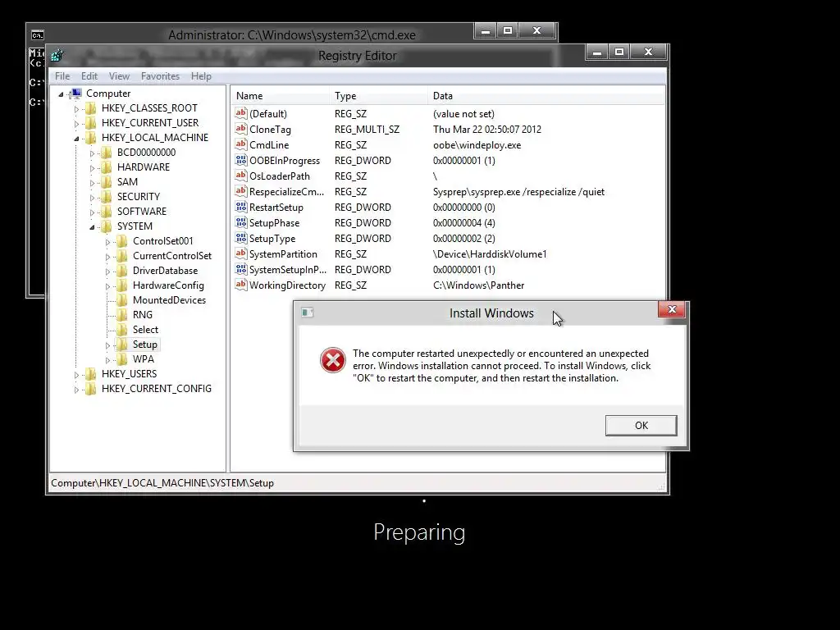Open the File menu

point(62,76)
